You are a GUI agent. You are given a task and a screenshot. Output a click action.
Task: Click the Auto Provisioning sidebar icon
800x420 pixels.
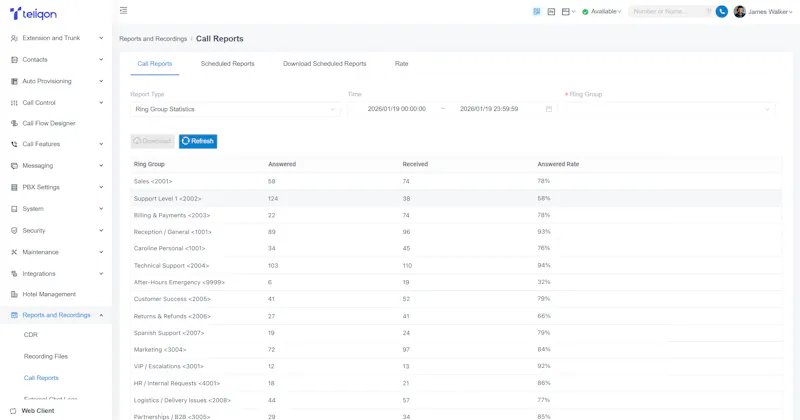14,81
